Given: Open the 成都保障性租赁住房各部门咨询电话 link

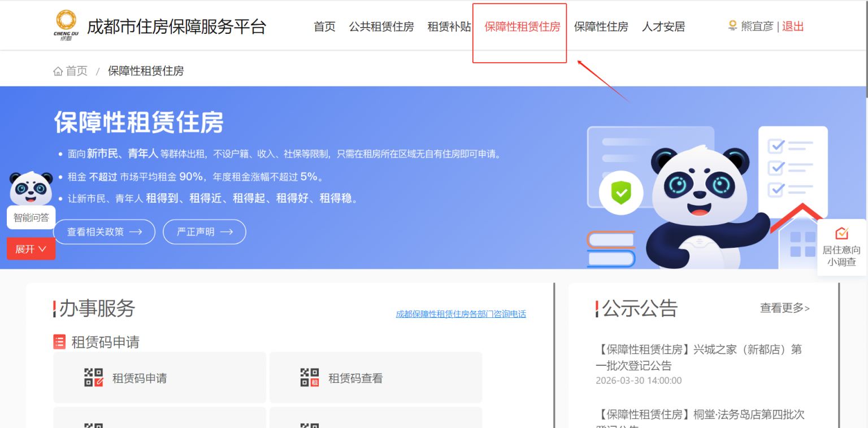Looking at the screenshot, I should [461, 314].
